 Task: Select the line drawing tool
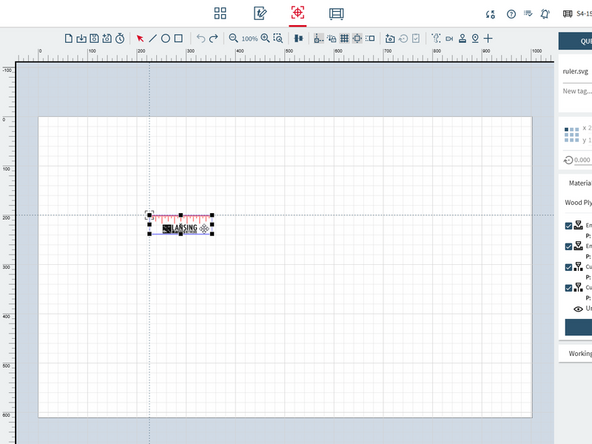click(x=153, y=38)
